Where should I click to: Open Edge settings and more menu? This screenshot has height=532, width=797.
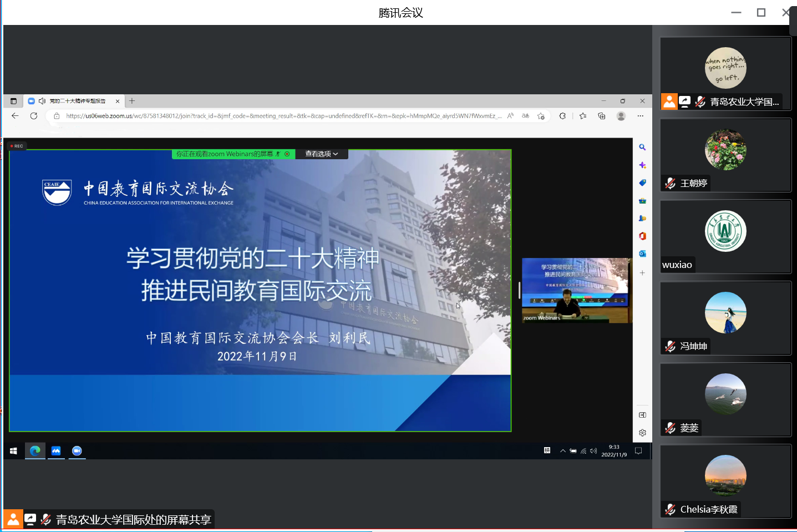tap(640, 116)
